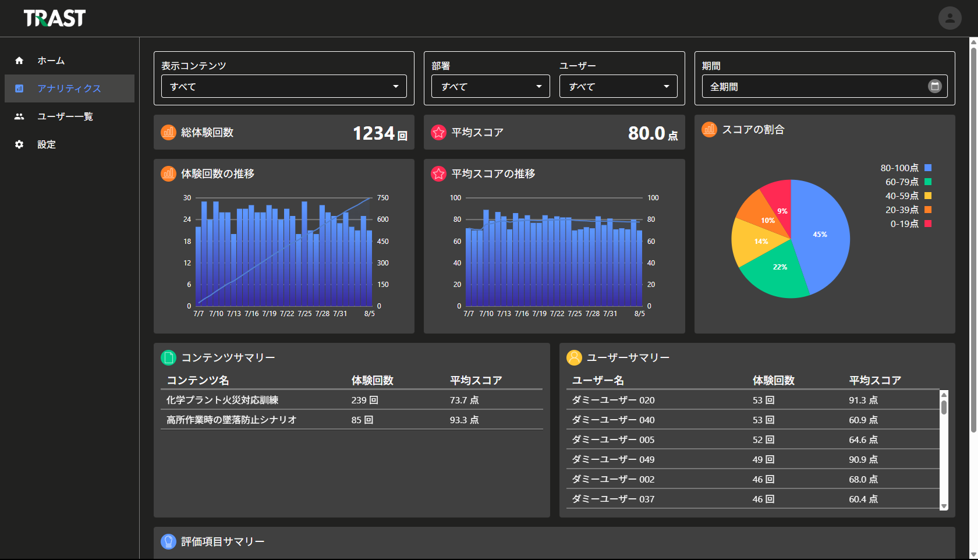Click the TRAST logo
978x560 pixels.
[x=55, y=19]
